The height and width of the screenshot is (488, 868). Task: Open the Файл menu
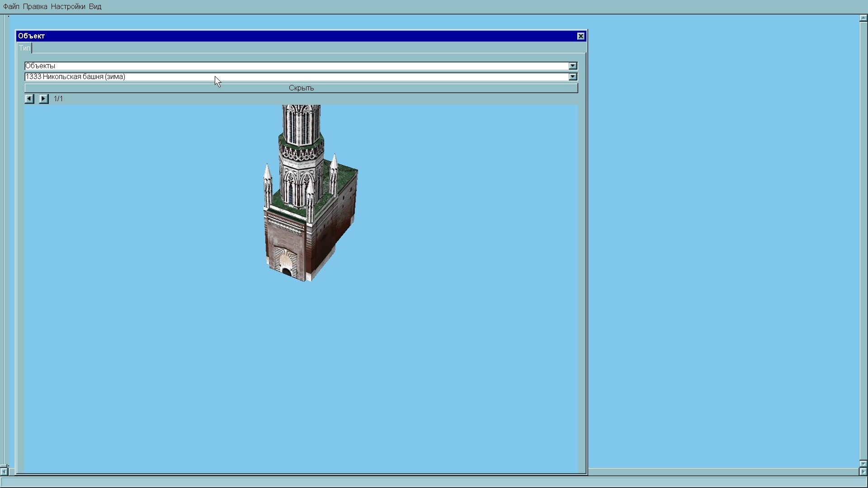[x=11, y=7]
